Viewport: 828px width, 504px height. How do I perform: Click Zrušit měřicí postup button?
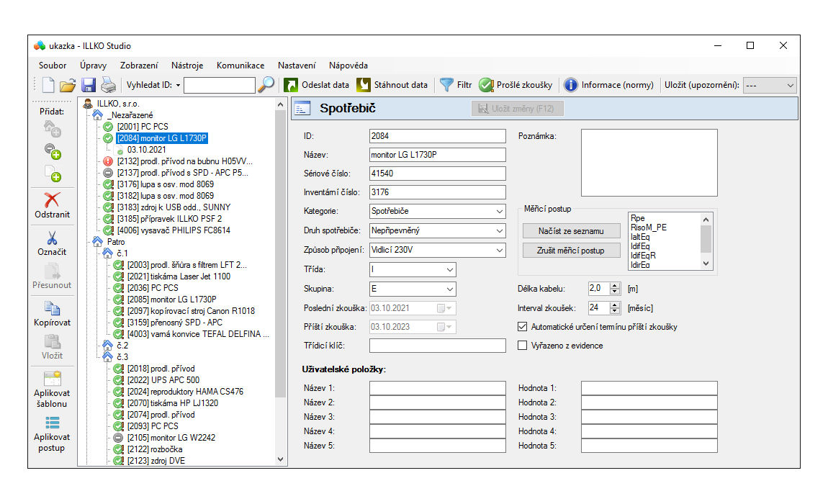(571, 251)
